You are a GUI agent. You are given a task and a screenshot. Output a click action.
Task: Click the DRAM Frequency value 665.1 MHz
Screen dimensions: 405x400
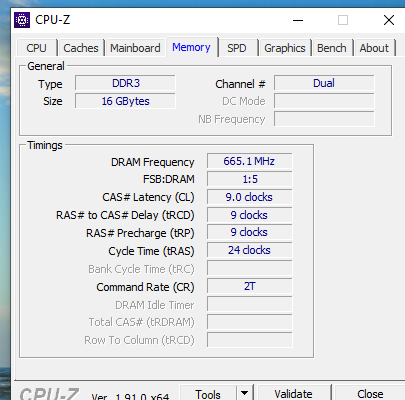[x=249, y=161]
